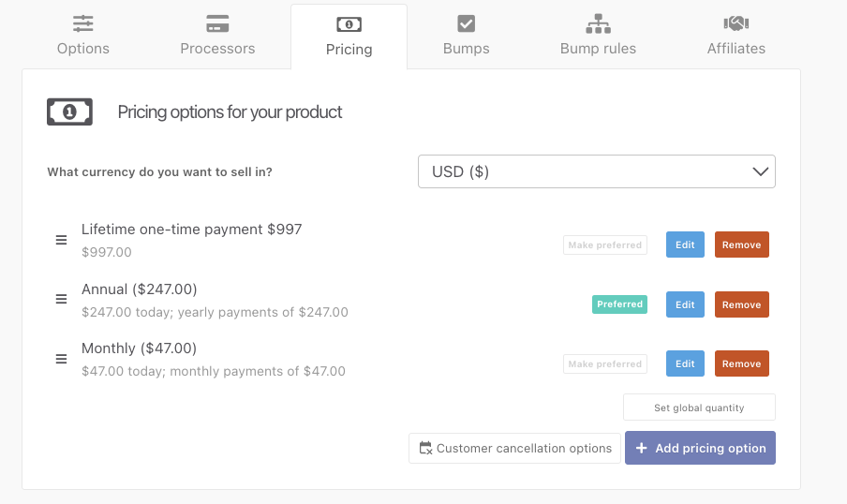Toggle the Annual Preferred badge
Screen dimensions: 847x504
pyautogui.click(x=619, y=304)
